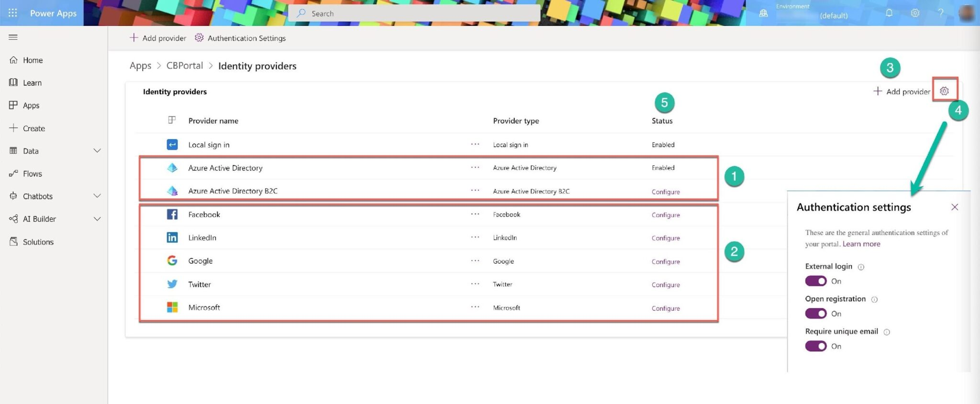Click the Search box

point(414,13)
